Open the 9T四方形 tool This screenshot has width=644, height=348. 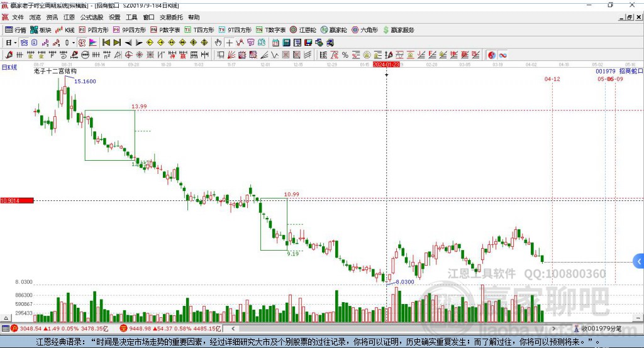pyautogui.click(x=235, y=30)
